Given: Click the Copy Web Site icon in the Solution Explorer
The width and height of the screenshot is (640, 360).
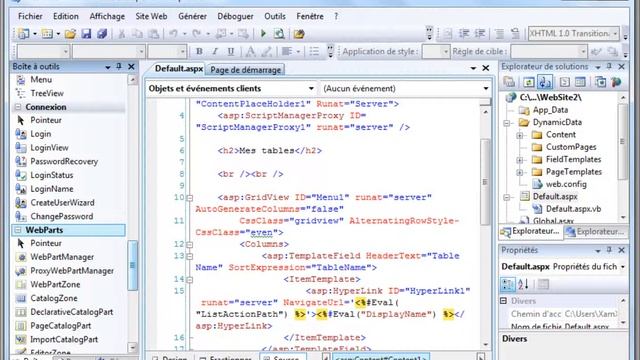Looking at the screenshot, I should click(x=600, y=82).
